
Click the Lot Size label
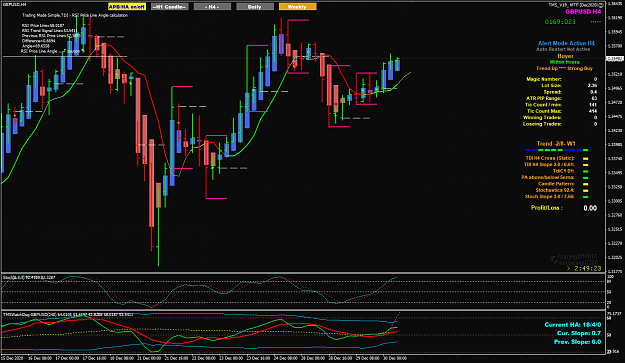(x=551, y=86)
